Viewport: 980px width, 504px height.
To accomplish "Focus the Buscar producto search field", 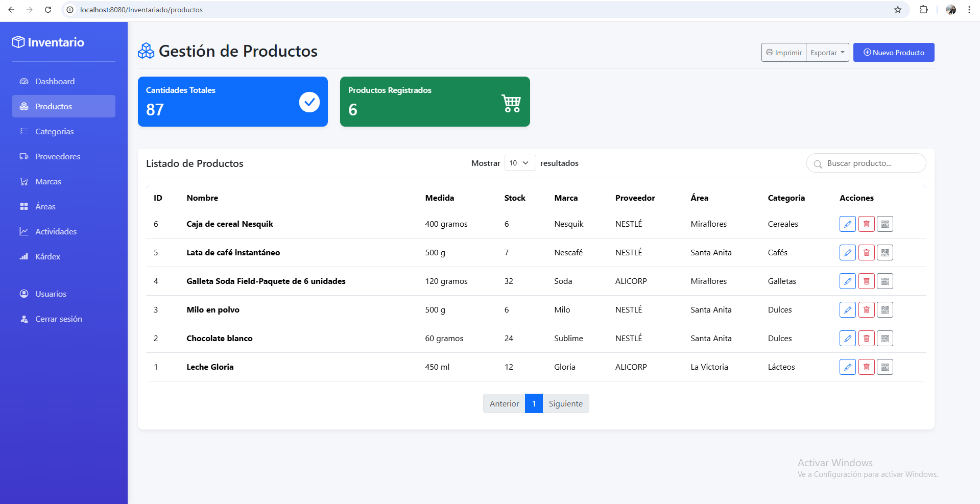I will coord(866,163).
